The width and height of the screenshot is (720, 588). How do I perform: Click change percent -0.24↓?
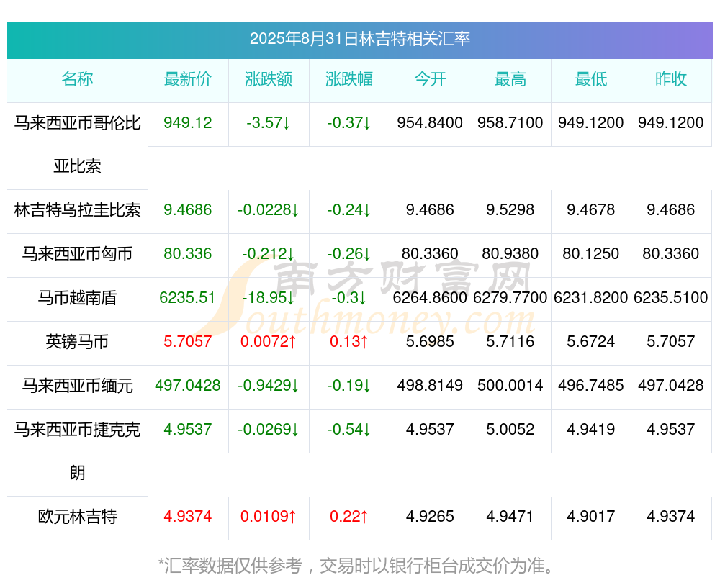[349, 210]
